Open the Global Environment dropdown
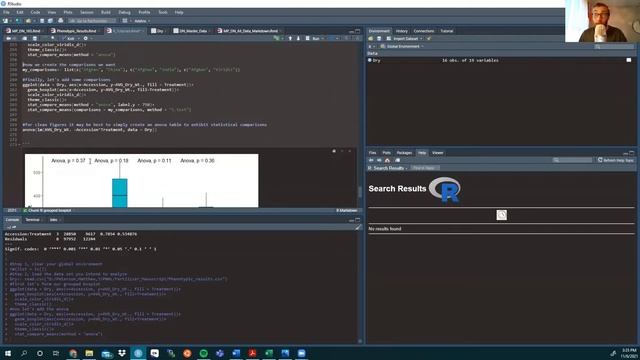The image size is (640, 360). click(x=402, y=47)
